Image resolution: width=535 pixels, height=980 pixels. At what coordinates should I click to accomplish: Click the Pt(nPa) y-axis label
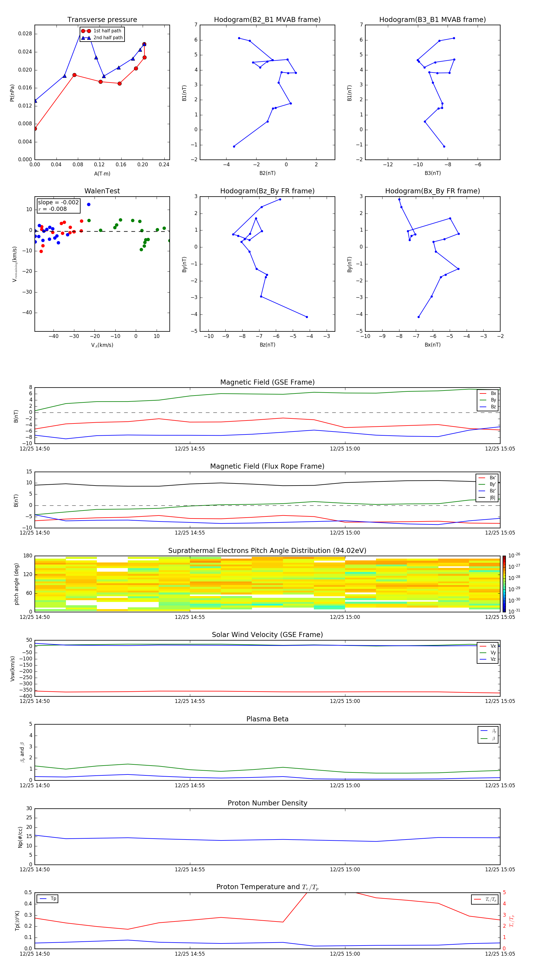point(12,93)
